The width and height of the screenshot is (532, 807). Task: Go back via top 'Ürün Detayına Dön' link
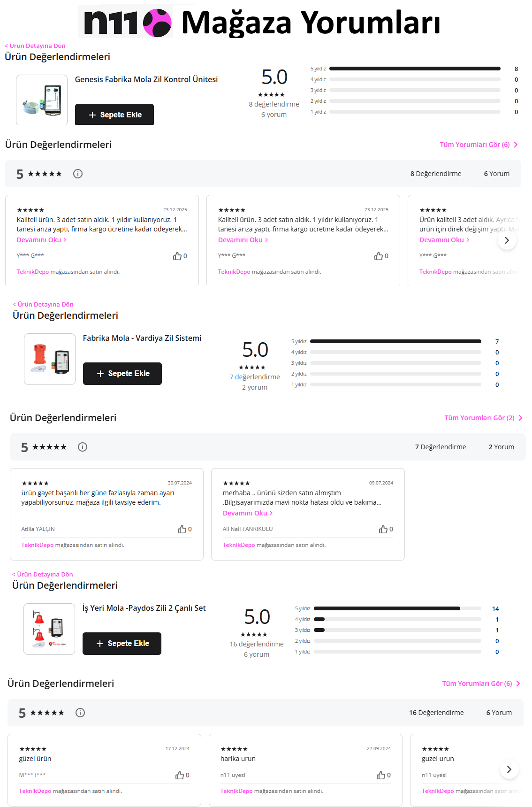point(35,46)
